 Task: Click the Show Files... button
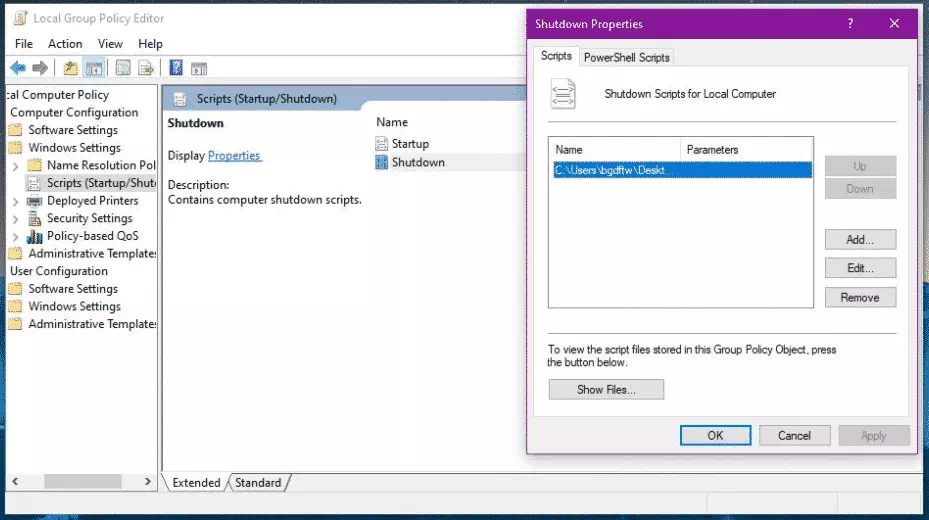[x=606, y=390]
